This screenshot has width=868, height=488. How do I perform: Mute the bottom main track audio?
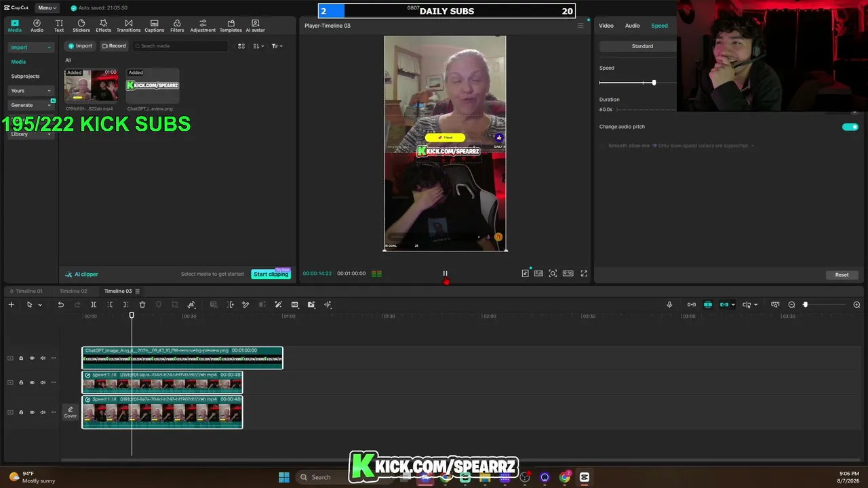coord(43,412)
